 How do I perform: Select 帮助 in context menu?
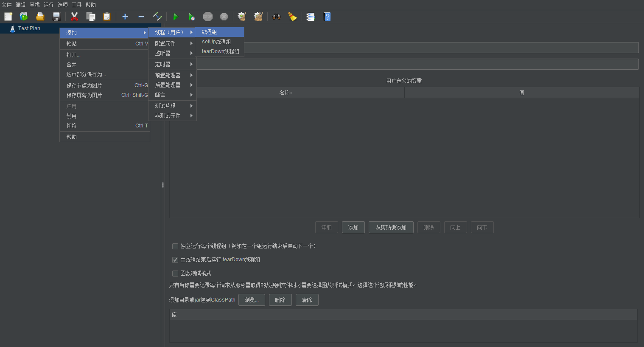click(x=105, y=137)
